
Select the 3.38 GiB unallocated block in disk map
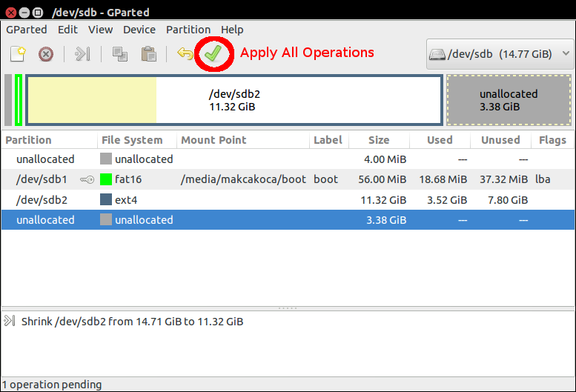point(509,100)
